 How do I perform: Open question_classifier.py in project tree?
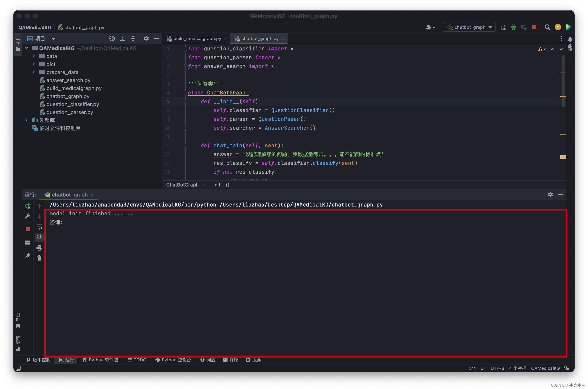[x=72, y=104]
